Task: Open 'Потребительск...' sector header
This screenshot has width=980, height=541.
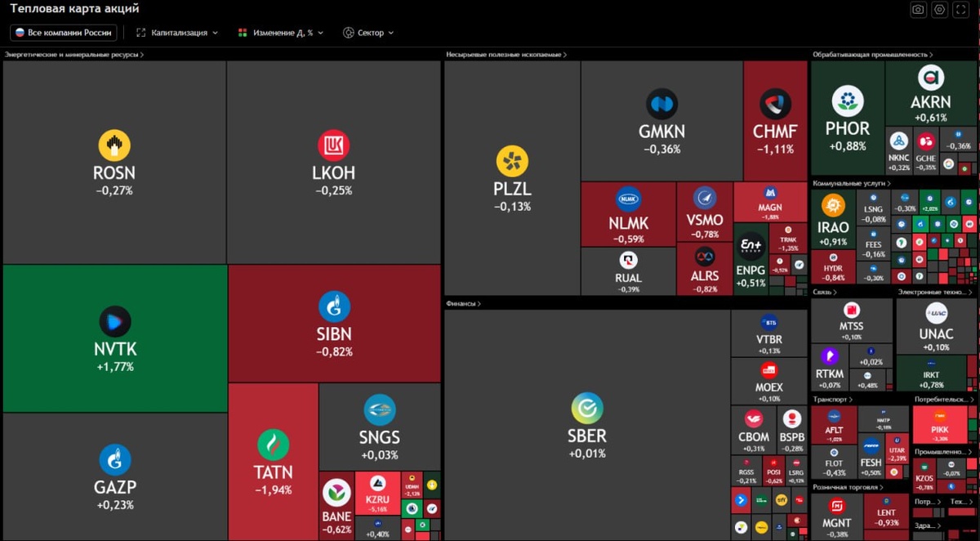Action: 945,400
